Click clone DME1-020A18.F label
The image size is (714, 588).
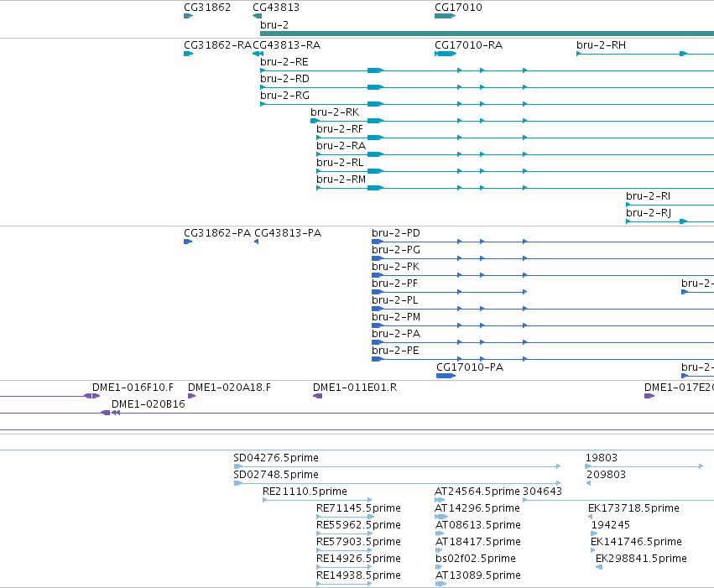pos(229,388)
